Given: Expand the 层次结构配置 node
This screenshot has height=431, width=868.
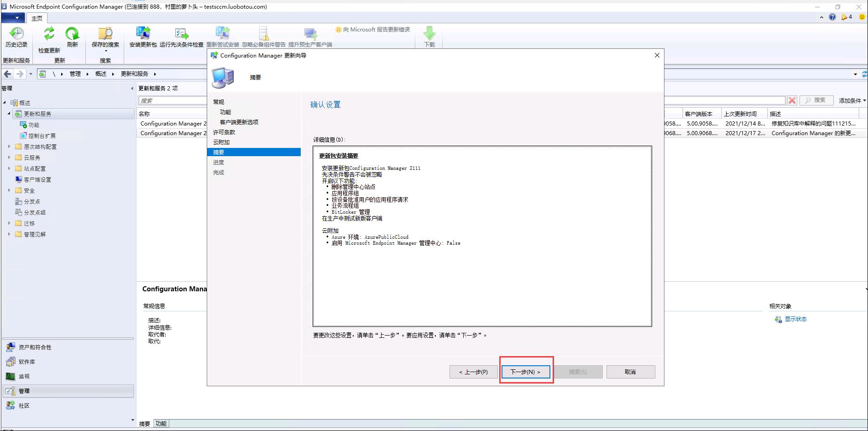Looking at the screenshot, I should click(x=9, y=147).
